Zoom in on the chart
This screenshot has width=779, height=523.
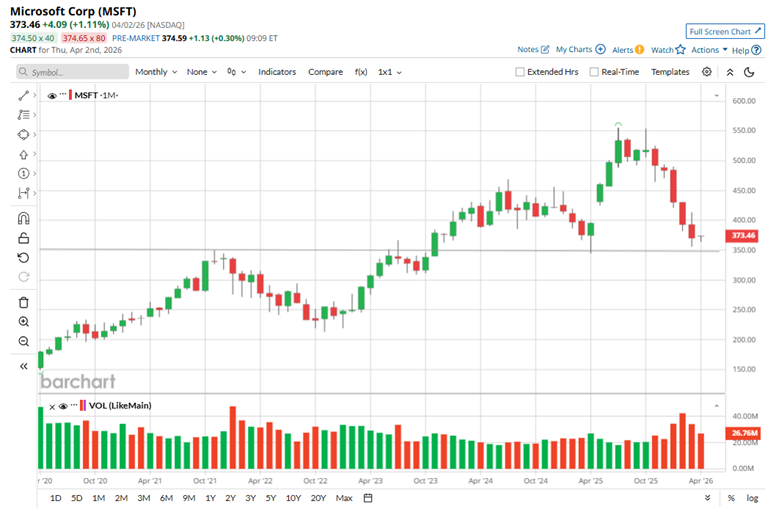[x=24, y=322]
